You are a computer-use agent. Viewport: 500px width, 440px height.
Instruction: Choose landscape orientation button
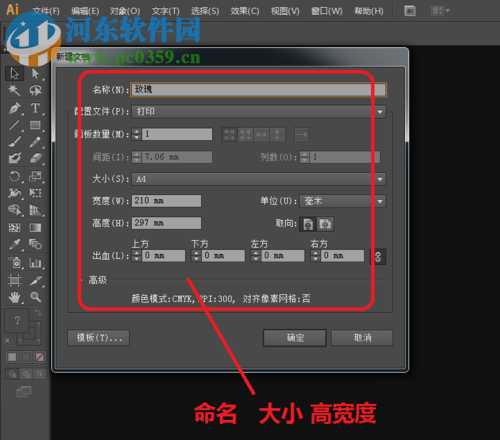[325, 224]
